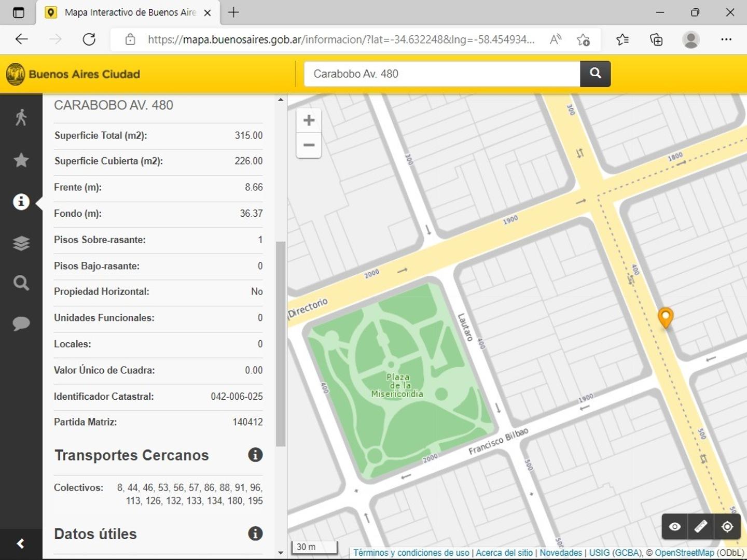The image size is (747, 560).
Task: Click the panel scroll down arrow
Action: (281, 553)
